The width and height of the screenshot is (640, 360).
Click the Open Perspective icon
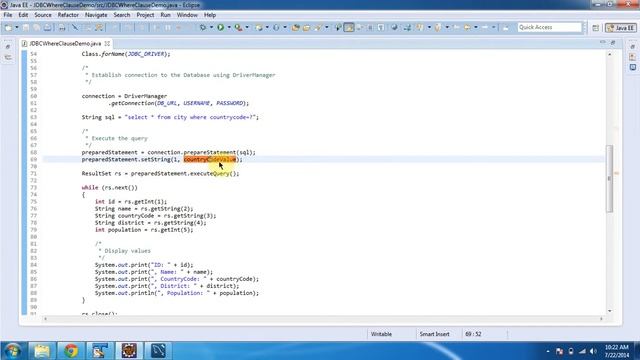(x=596, y=28)
